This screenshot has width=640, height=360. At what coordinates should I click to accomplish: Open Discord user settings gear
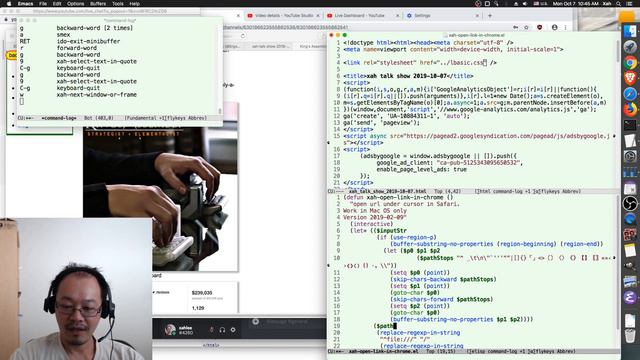click(x=233, y=330)
